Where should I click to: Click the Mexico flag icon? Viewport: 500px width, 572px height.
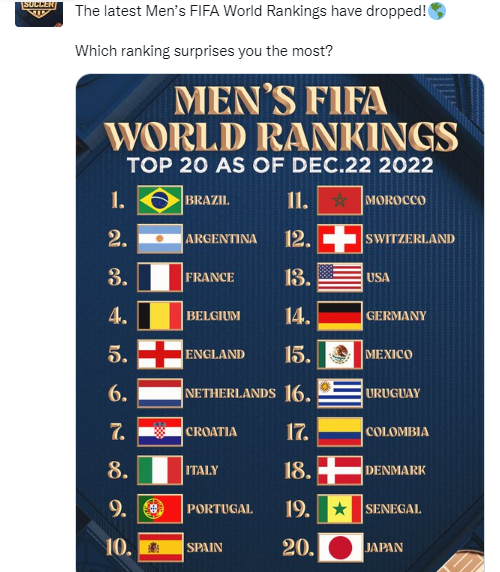[x=340, y=354]
